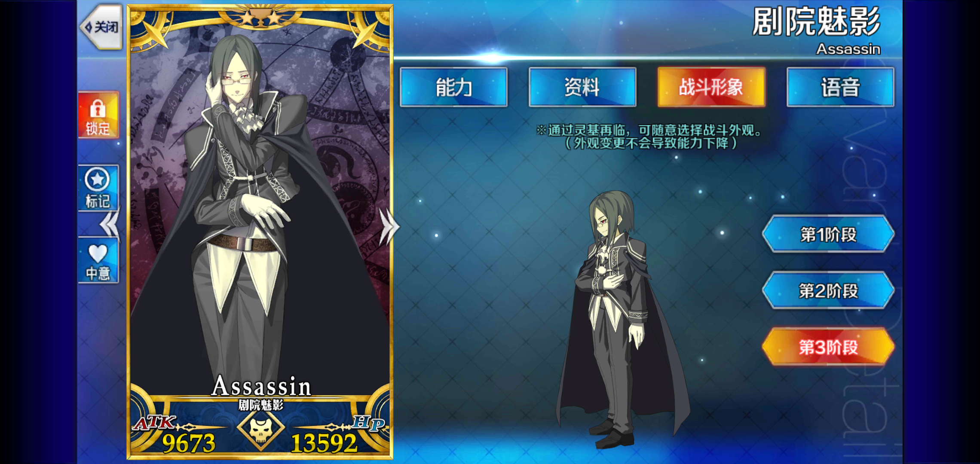Tap the ATK 9673 value
980x464 pixels.
pos(188,443)
